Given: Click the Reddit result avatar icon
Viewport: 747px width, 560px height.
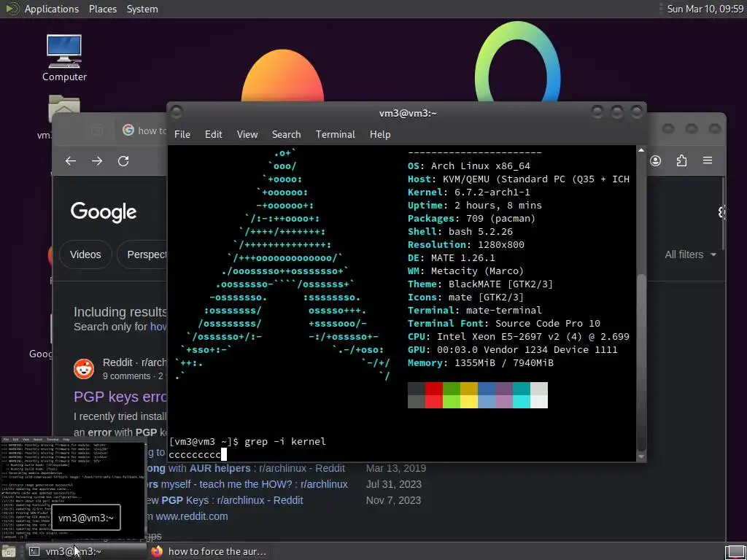Looking at the screenshot, I should pos(84,369).
